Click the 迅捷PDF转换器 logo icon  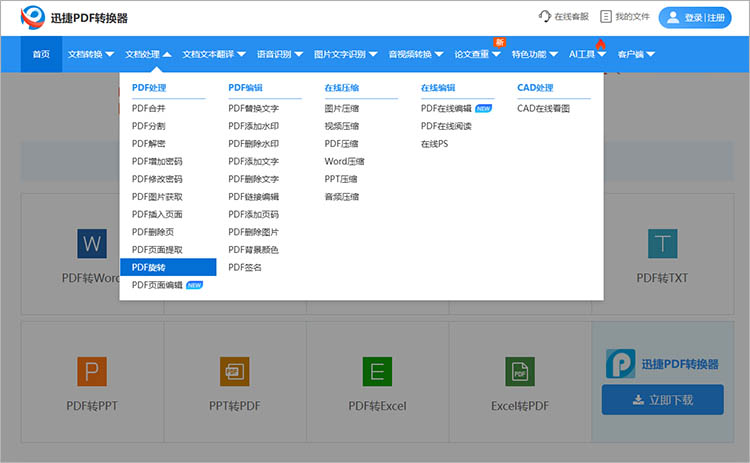pos(33,17)
